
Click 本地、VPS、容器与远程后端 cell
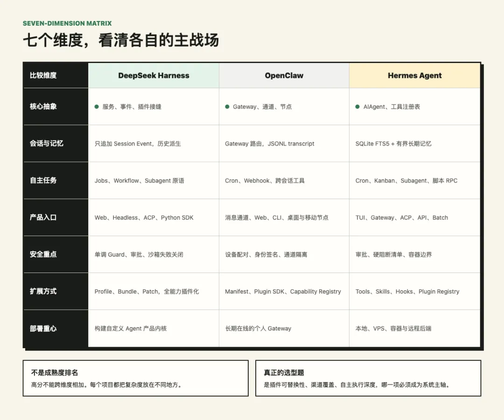pos(415,329)
